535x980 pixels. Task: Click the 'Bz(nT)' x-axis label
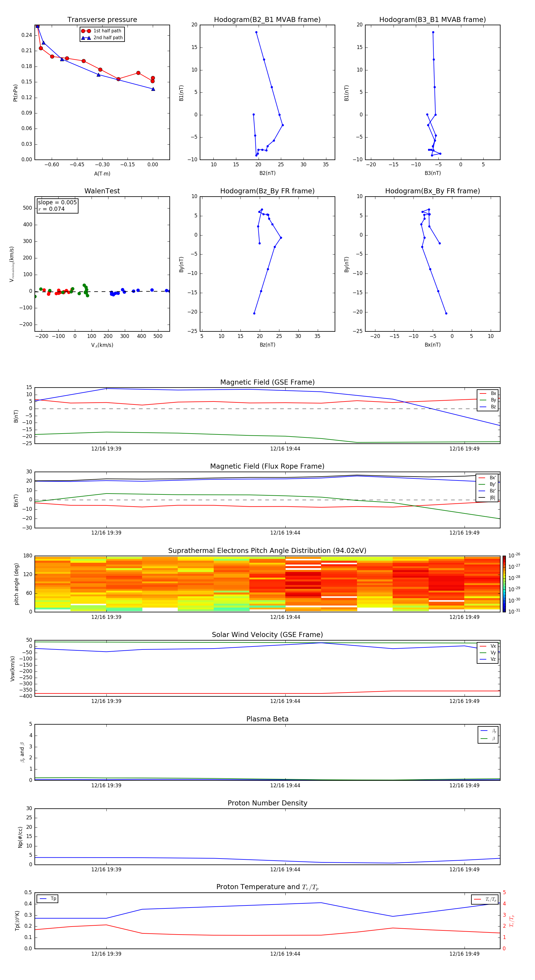(267, 345)
